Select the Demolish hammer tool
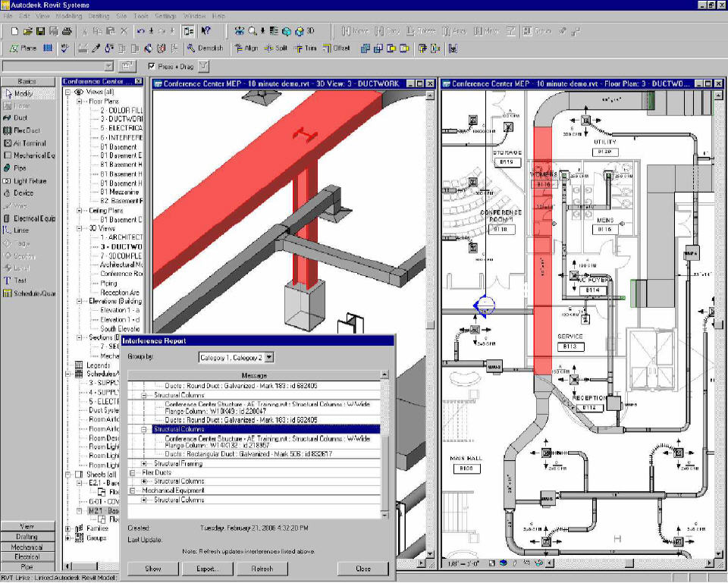This screenshot has width=728, height=583. [206, 48]
